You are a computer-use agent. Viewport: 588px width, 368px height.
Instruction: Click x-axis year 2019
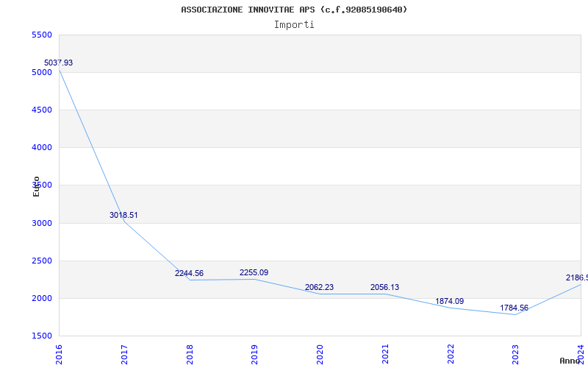pos(254,354)
